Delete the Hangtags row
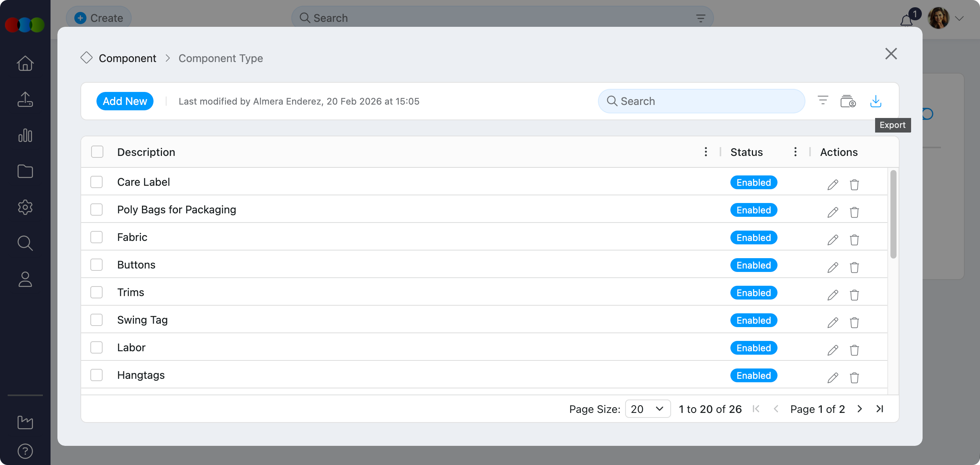This screenshot has height=465, width=980. coord(854,378)
